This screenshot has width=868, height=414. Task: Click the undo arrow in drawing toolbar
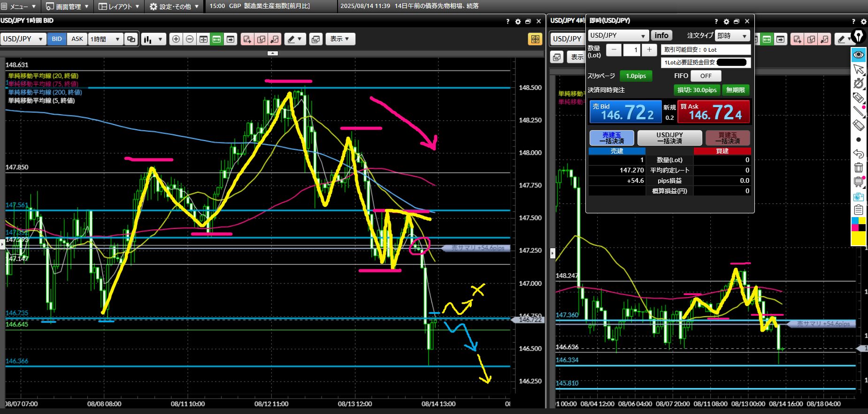tap(859, 154)
